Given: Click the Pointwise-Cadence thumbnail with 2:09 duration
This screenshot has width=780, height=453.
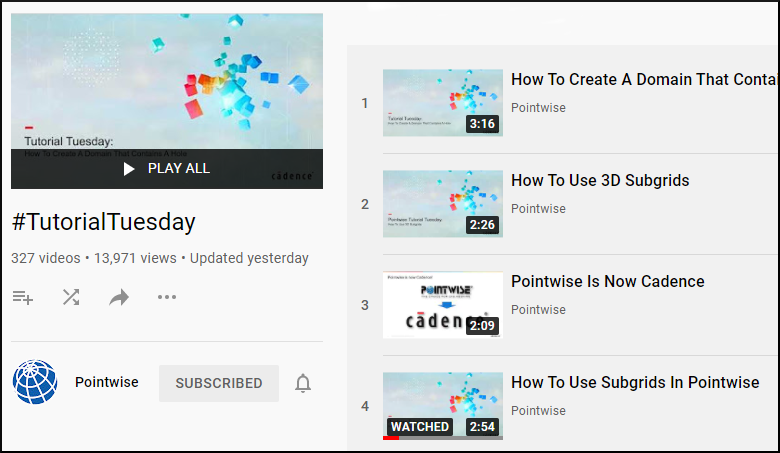Looking at the screenshot, I should point(442,304).
